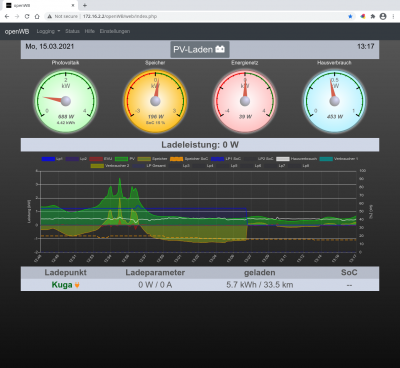Click the 5.7 kWh / 33.5 km value
This screenshot has height=368, width=400.
click(x=260, y=285)
